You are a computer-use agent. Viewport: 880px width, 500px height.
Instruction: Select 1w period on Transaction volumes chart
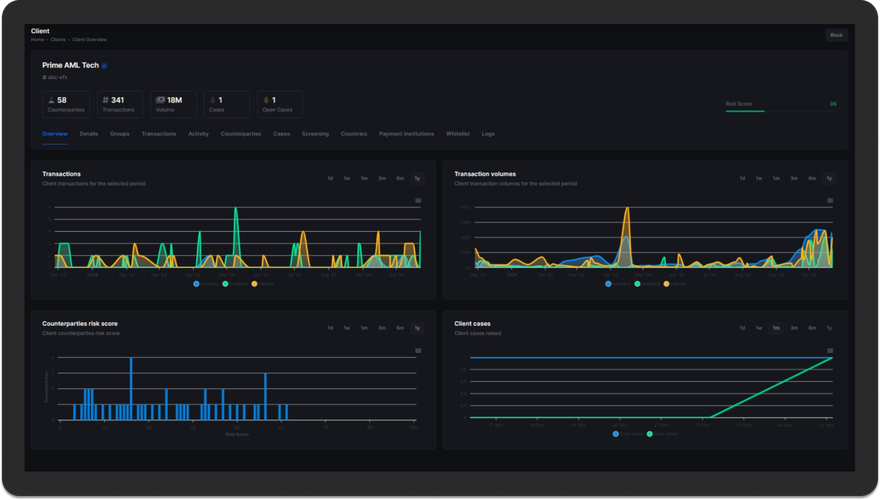[x=759, y=178]
